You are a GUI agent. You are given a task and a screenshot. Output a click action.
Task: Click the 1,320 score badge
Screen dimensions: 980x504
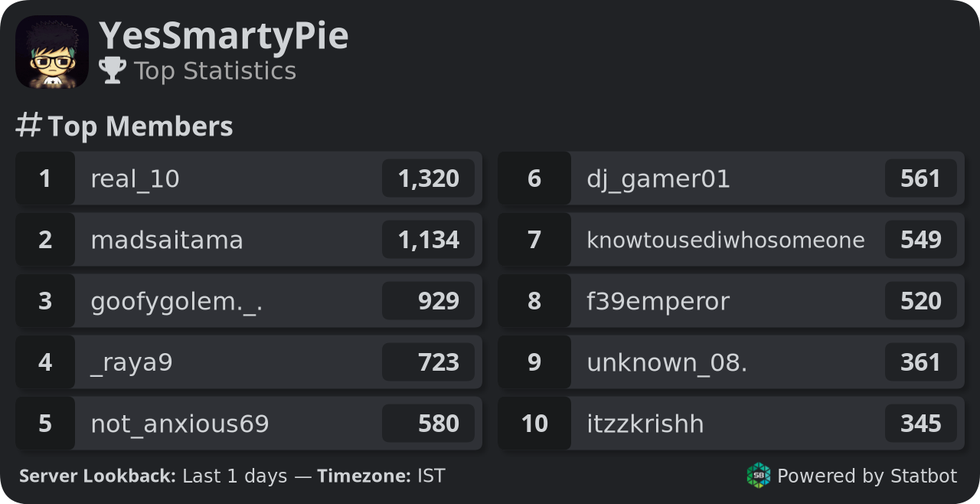(x=429, y=178)
